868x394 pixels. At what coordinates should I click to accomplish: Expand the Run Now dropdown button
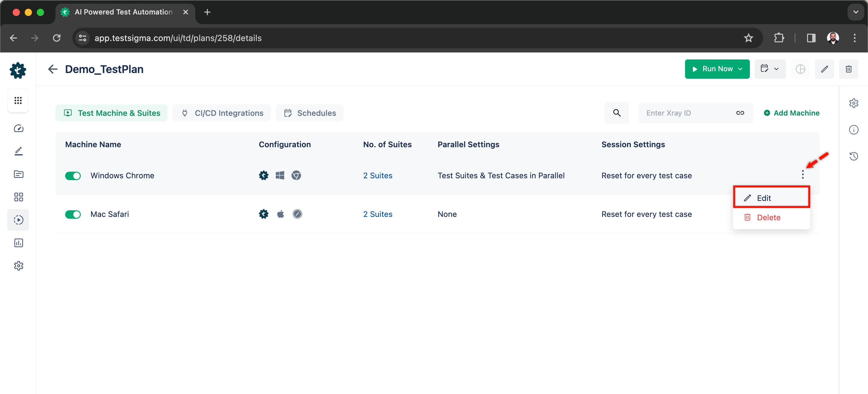point(717,69)
